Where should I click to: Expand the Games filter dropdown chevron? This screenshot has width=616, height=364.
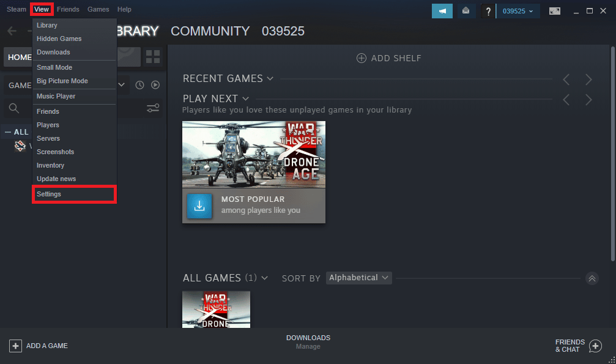coord(122,85)
